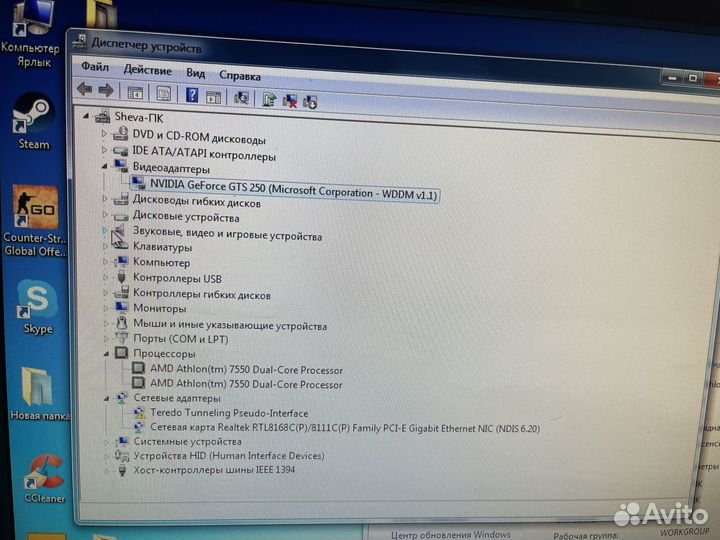Open the Skype desktop icon
This screenshot has height=540, width=720.
pyautogui.click(x=37, y=302)
